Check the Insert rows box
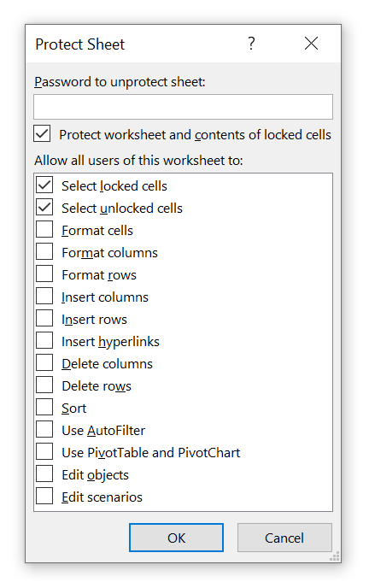 [44, 319]
